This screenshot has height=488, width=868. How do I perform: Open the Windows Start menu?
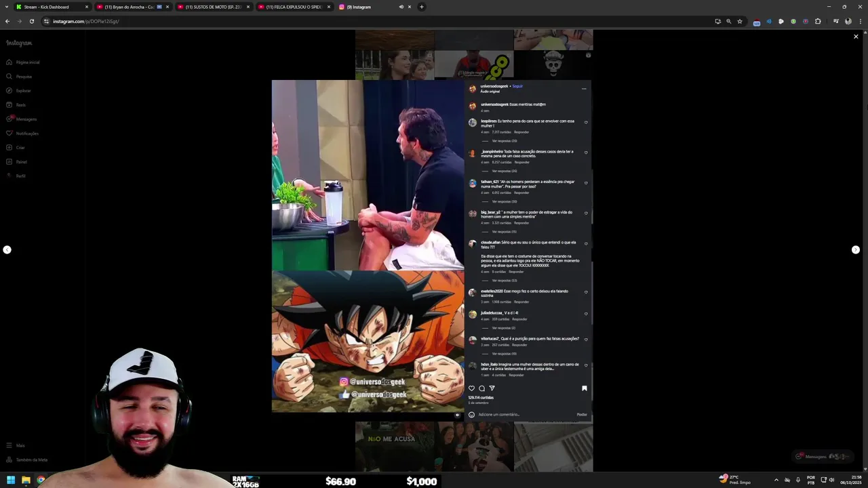(x=11, y=480)
